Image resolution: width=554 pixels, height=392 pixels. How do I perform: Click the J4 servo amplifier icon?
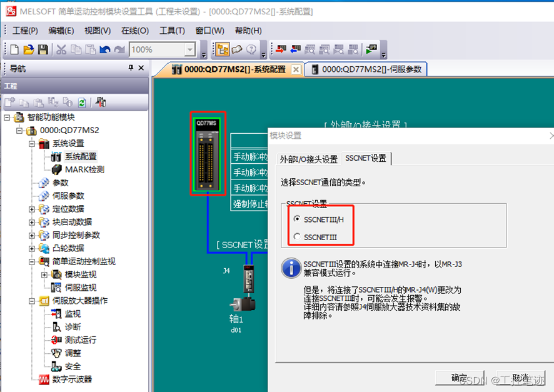coord(249,279)
